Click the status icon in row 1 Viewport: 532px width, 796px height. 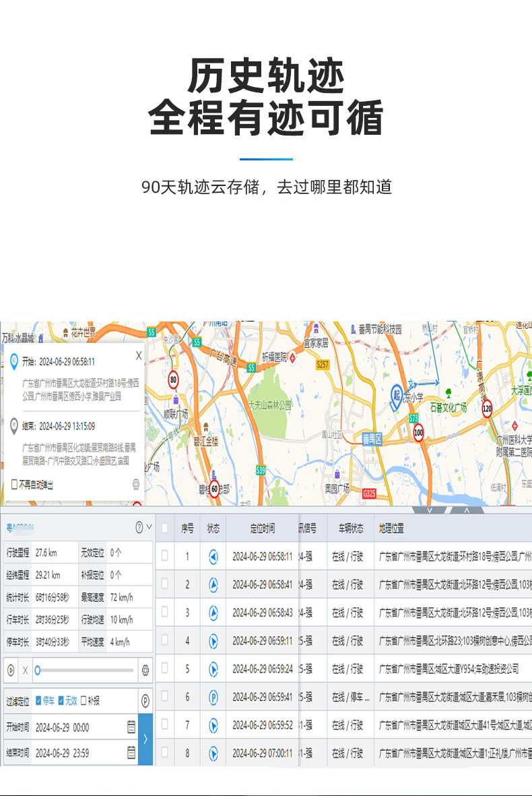click(213, 557)
